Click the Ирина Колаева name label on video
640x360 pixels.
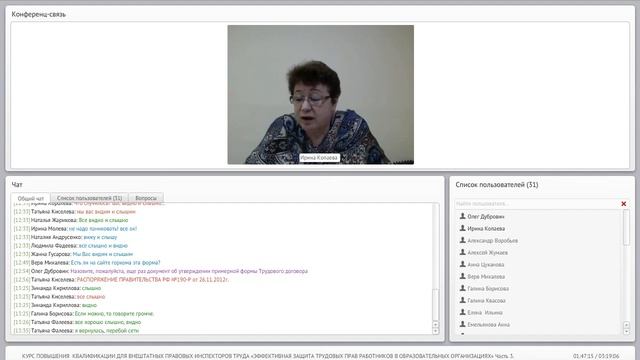[319, 158]
